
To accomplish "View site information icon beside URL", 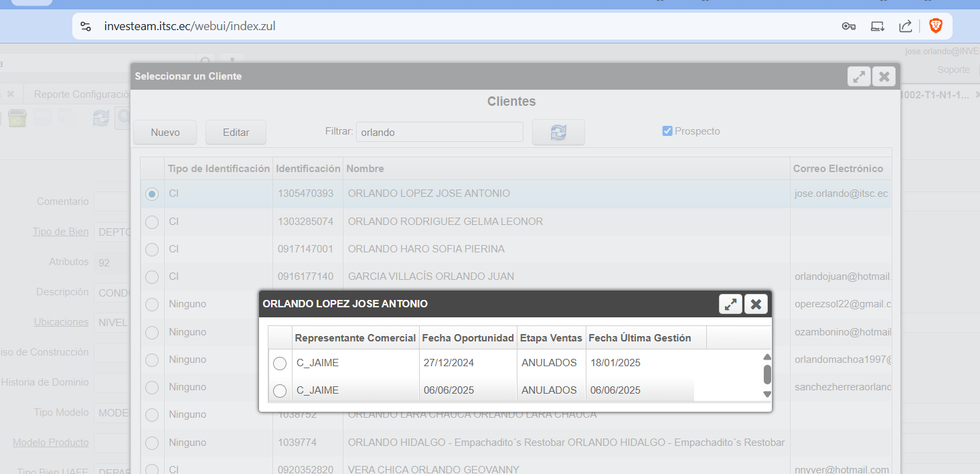I will [x=86, y=27].
